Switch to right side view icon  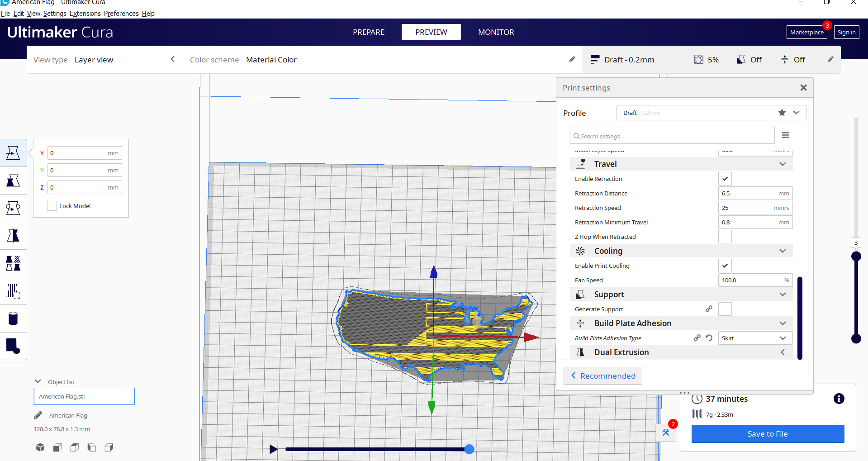pos(109,447)
